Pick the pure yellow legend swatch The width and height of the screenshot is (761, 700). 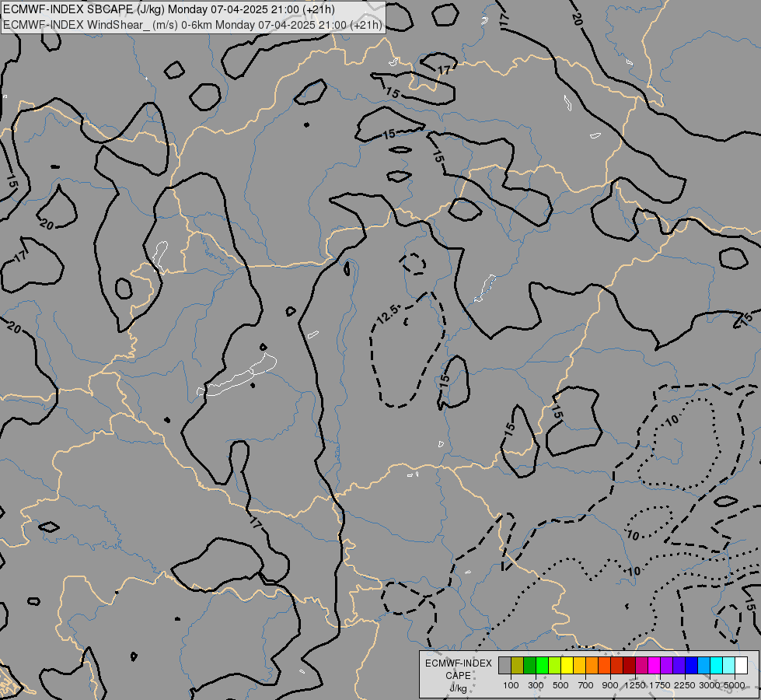point(567,665)
